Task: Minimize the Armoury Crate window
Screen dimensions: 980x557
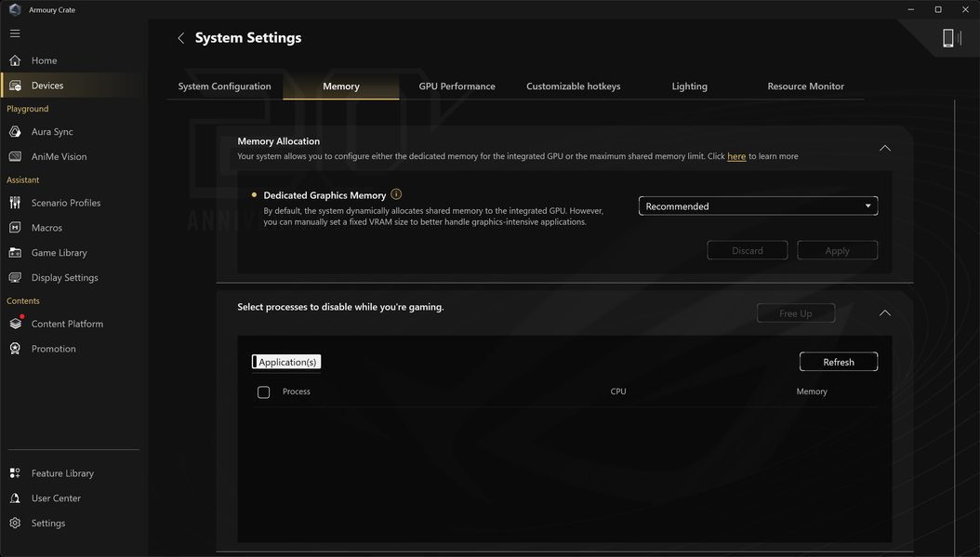Action: [910, 9]
